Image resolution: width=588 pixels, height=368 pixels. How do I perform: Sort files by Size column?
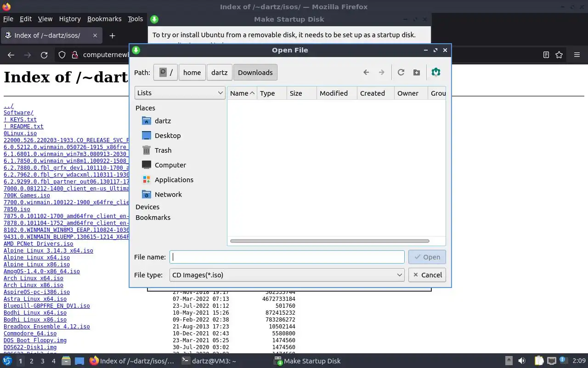(x=301, y=93)
